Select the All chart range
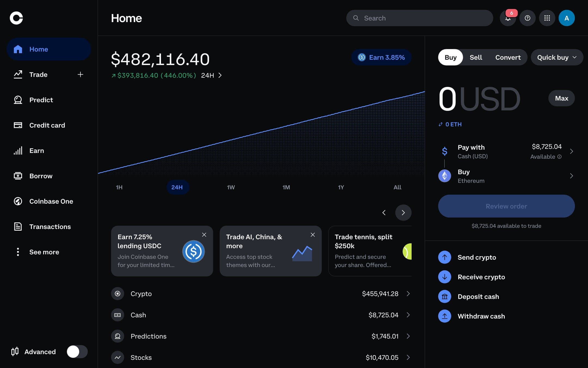 [397, 187]
